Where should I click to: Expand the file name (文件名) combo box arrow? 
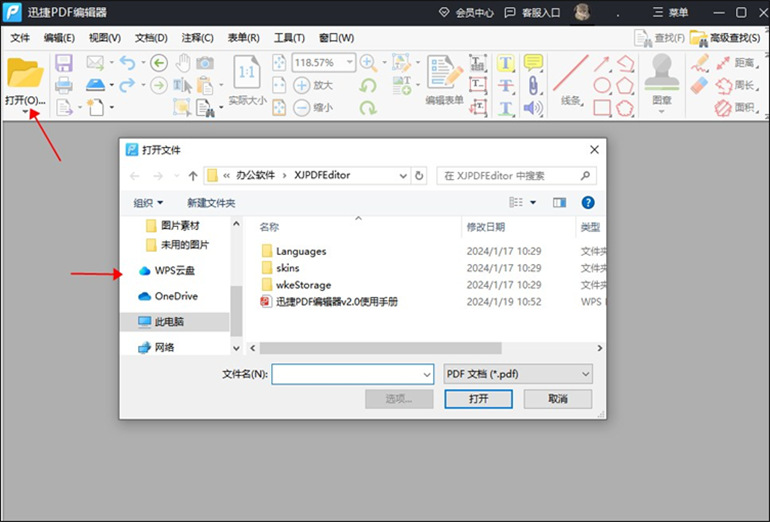426,375
